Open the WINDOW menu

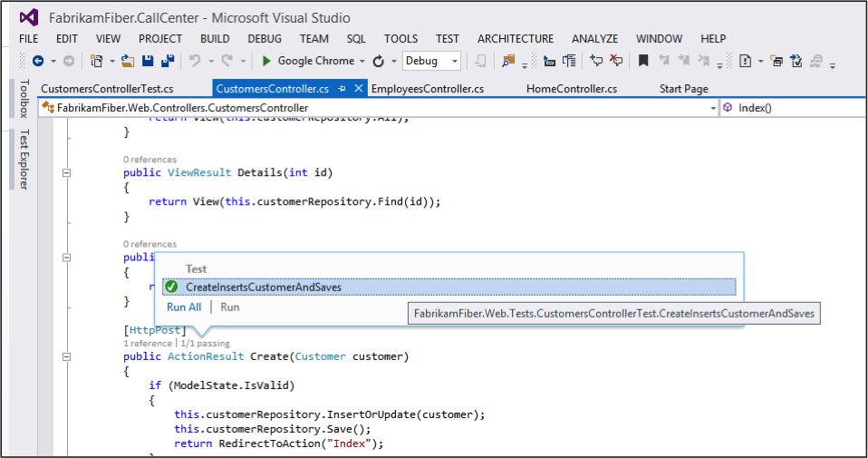click(x=660, y=39)
